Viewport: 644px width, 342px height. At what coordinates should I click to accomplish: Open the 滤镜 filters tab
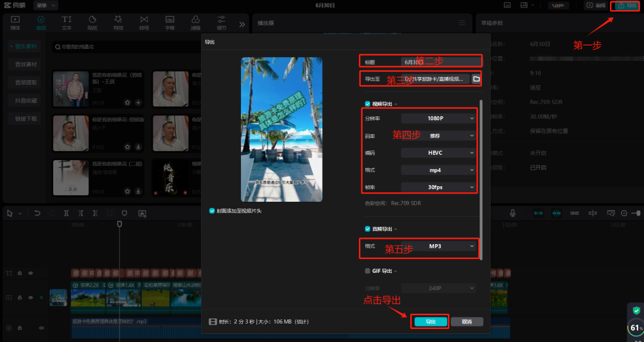tap(196, 23)
